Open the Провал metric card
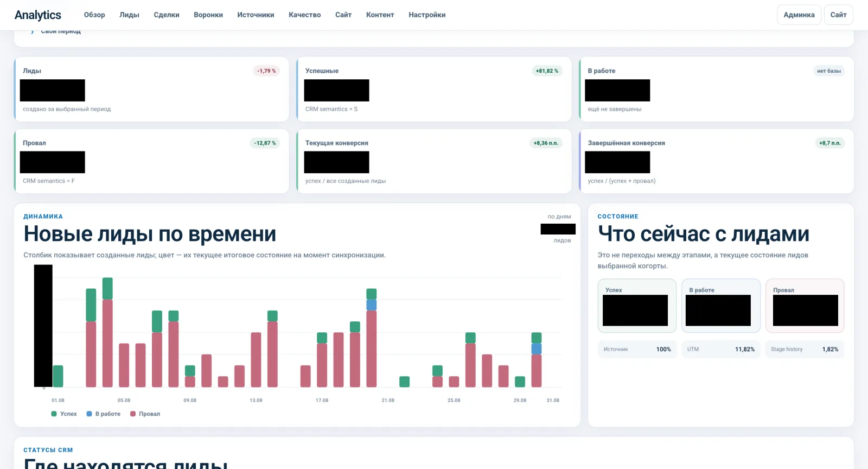Image resolution: width=868 pixels, height=469 pixels. click(151, 161)
